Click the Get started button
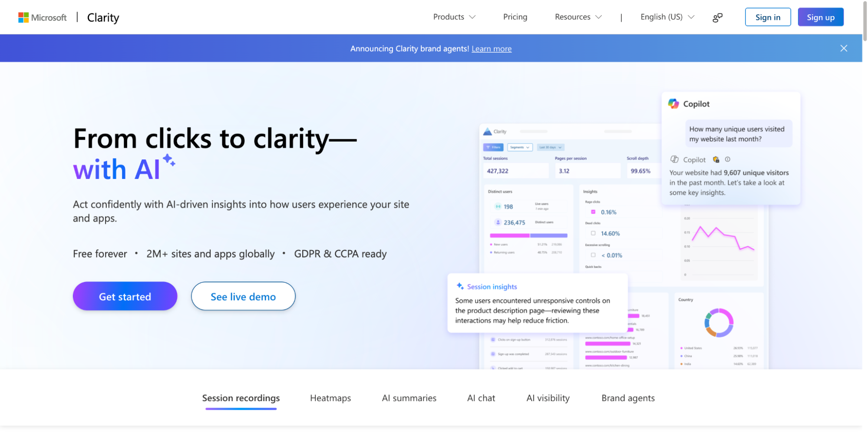The height and width of the screenshot is (447, 868). pyautogui.click(x=125, y=296)
